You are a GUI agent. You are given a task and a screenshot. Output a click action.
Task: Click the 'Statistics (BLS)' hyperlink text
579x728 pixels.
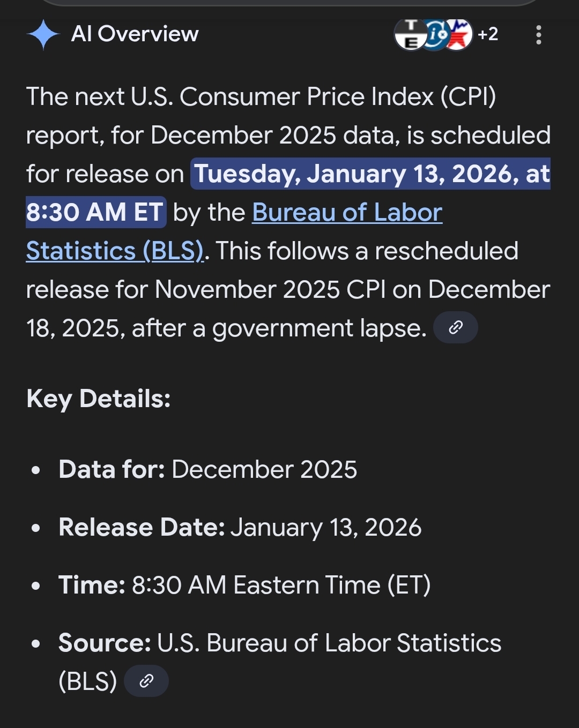pos(115,251)
